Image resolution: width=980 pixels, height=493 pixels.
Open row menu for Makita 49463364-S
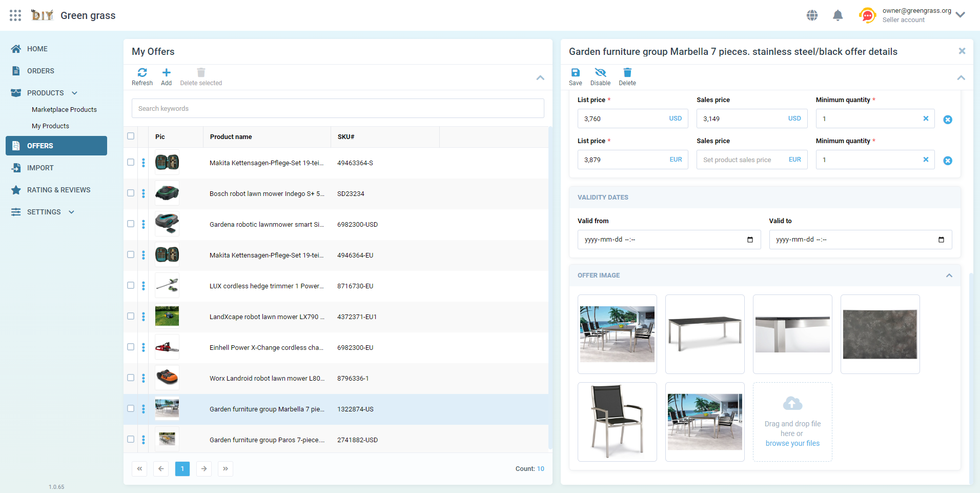[144, 163]
